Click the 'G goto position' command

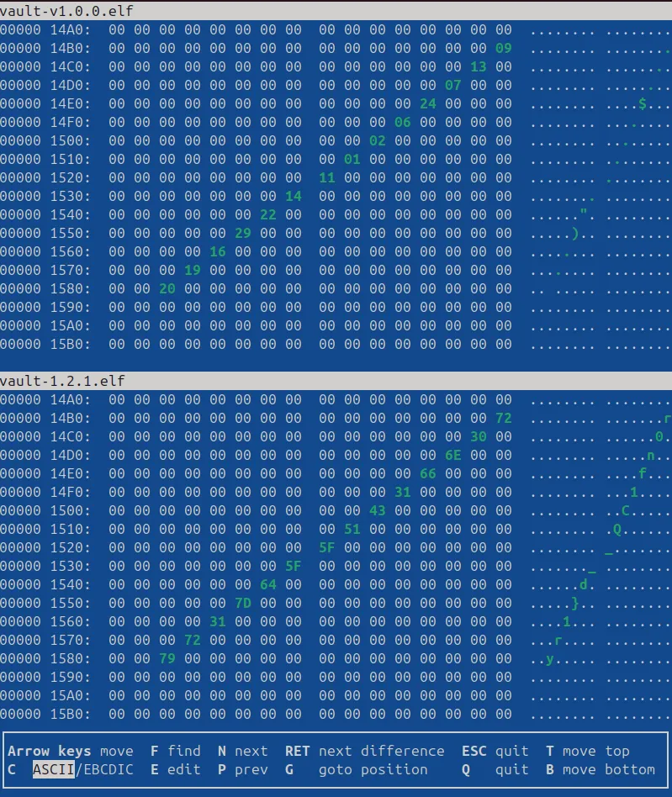pyautogui.click(x=357, y=769)
